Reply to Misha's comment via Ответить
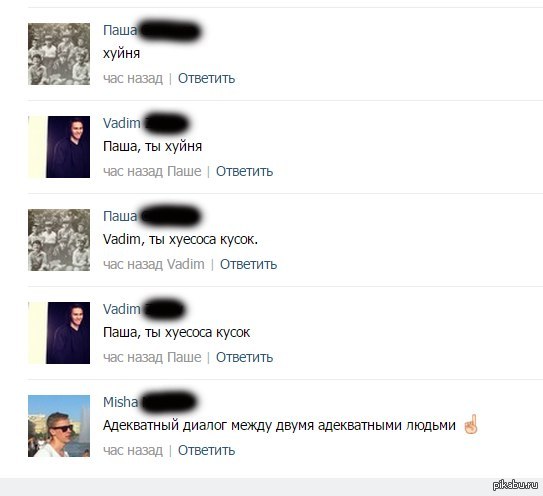Screen dimensions: 543x496 click(206, 450)
